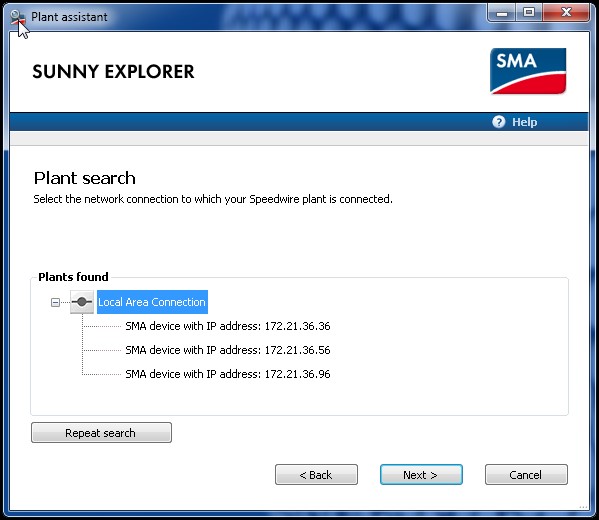Viewport: 599px width, 520px height.
Task: Minimize the Plant assistant window
Action: (502, 13)
